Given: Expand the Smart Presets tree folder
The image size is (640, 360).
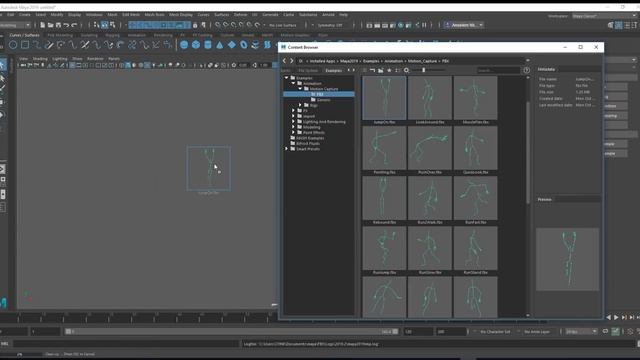Looking at the screenshot, I should [287, 149].
